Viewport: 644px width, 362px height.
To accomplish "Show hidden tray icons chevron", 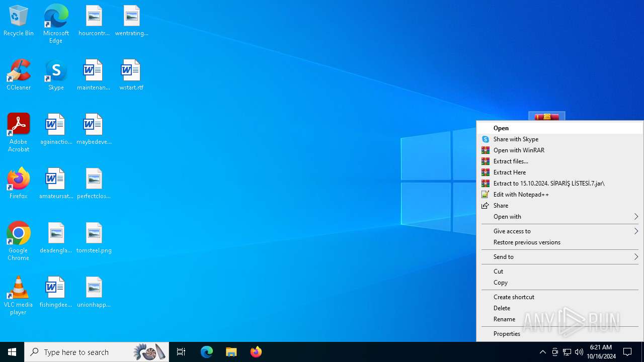I will [x=542, y=352].
